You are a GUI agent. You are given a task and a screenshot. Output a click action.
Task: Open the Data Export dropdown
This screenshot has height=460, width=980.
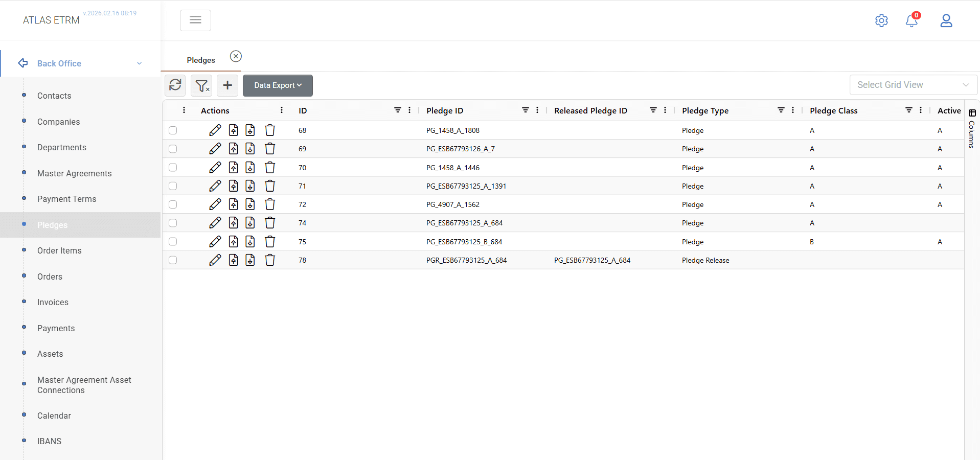278,85
